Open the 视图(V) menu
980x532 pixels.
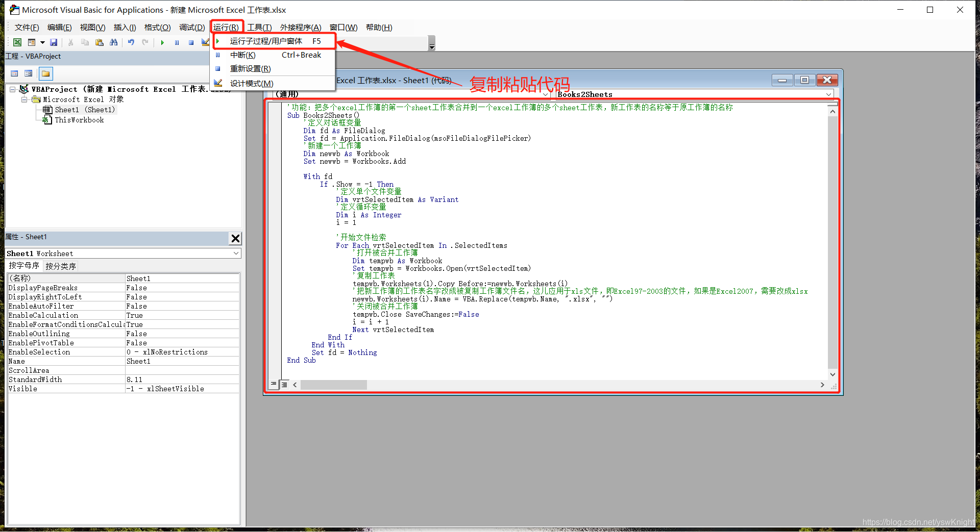point(92,28)
